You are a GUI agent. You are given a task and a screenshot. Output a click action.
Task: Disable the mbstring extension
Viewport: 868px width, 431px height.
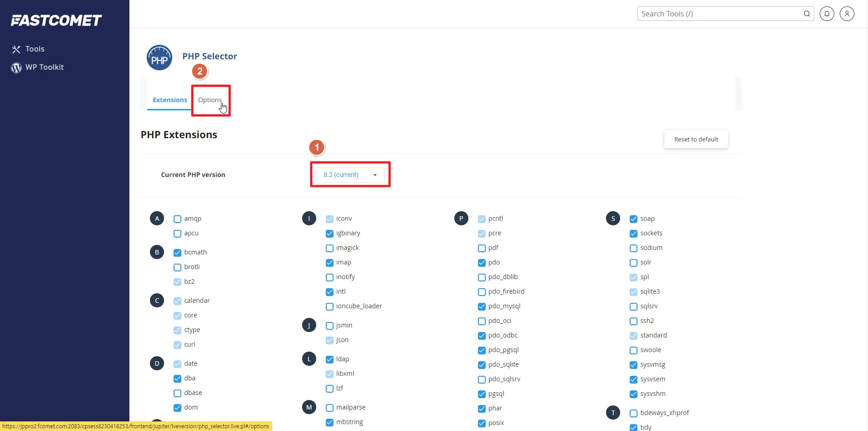tap(329, 422)
